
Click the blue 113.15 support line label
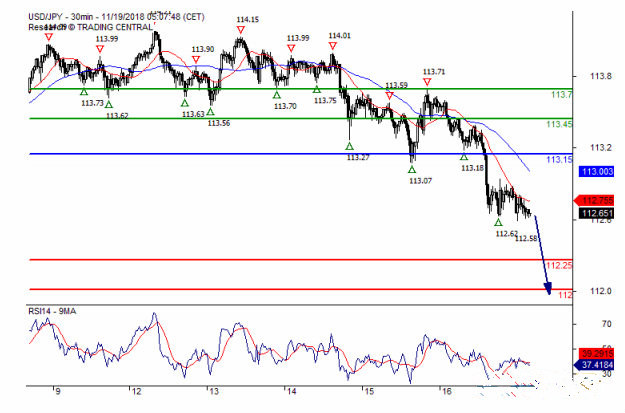pyautogui.click(x=559, y=160)
